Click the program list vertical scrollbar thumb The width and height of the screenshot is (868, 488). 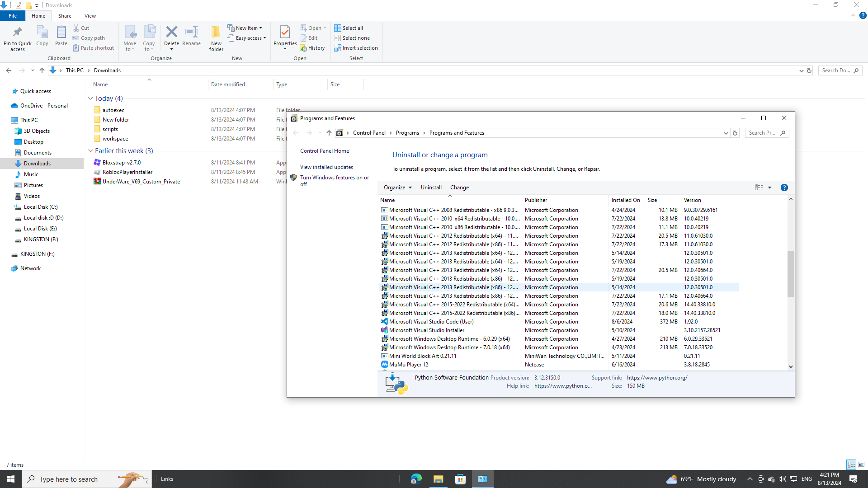click(790, 274)
